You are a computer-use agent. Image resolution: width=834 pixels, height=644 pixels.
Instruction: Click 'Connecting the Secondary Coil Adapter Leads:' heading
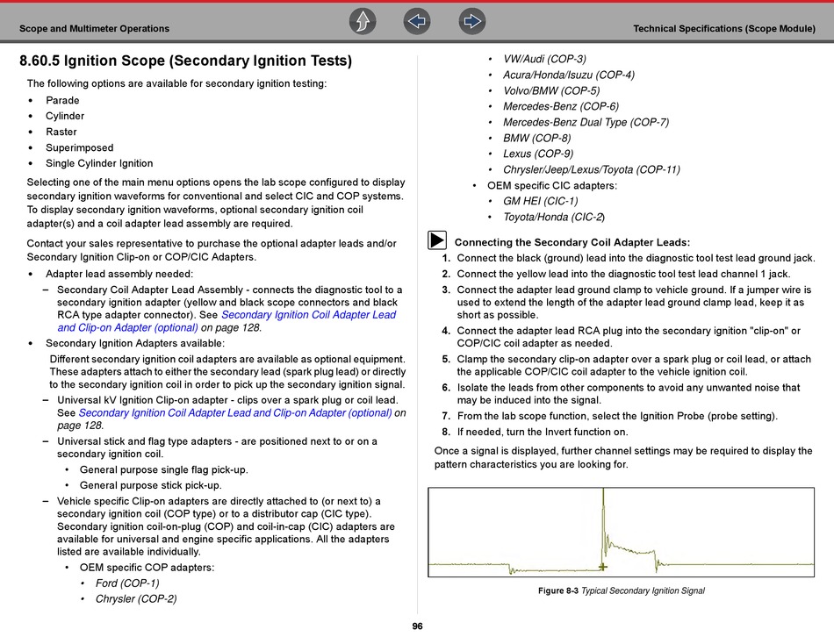tap(572, 242)
